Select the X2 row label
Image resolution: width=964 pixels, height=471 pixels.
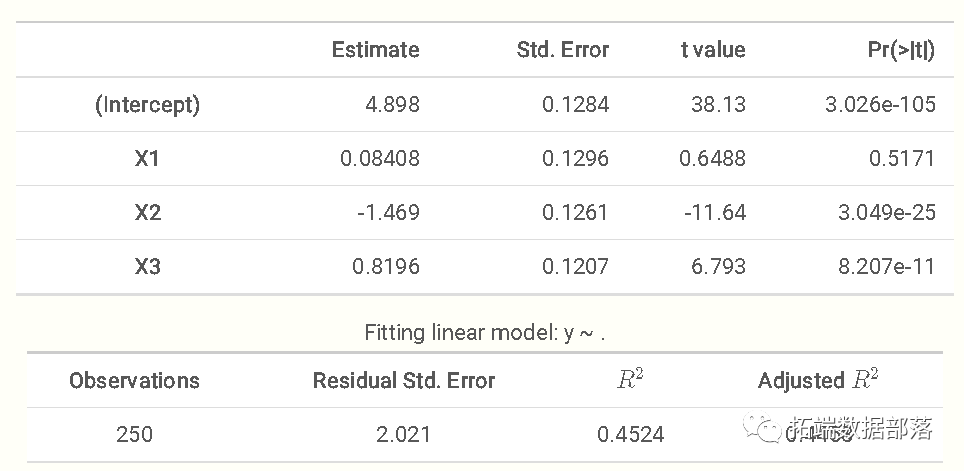pos(147,213)
